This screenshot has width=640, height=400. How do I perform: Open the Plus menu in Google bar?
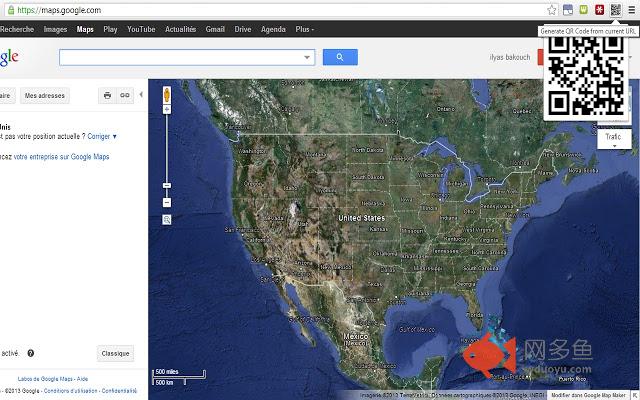click(304, 29)
